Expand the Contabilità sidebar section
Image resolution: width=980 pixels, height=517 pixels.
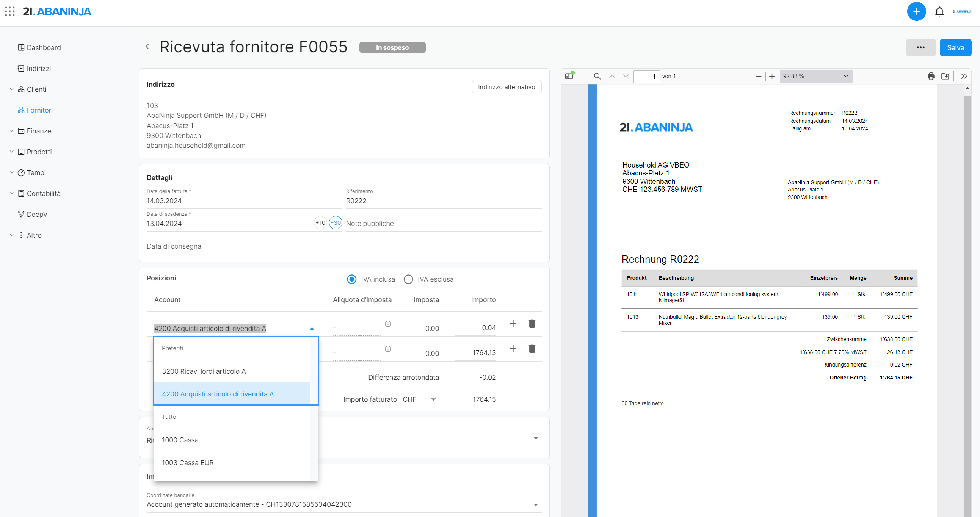coord(12,193)
